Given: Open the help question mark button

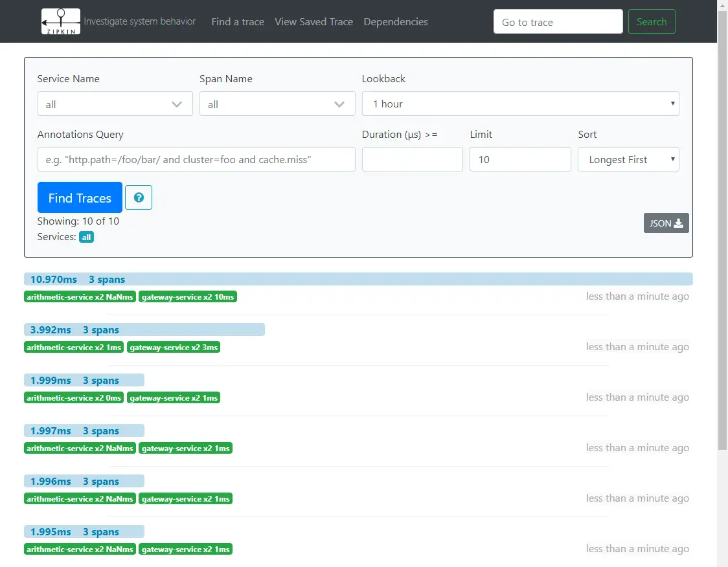Looking at the screenshot, I should (x=139, y=197).
